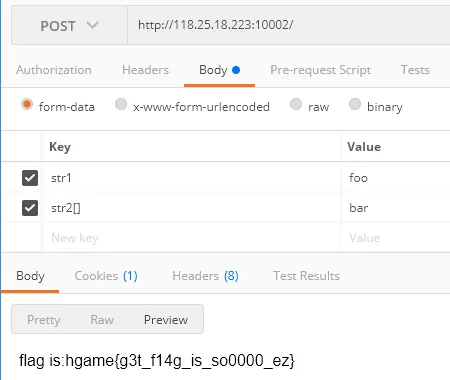Uncheck the str2[] row checkbox
The height and width of the screenshot is (380, 450).
30,208
